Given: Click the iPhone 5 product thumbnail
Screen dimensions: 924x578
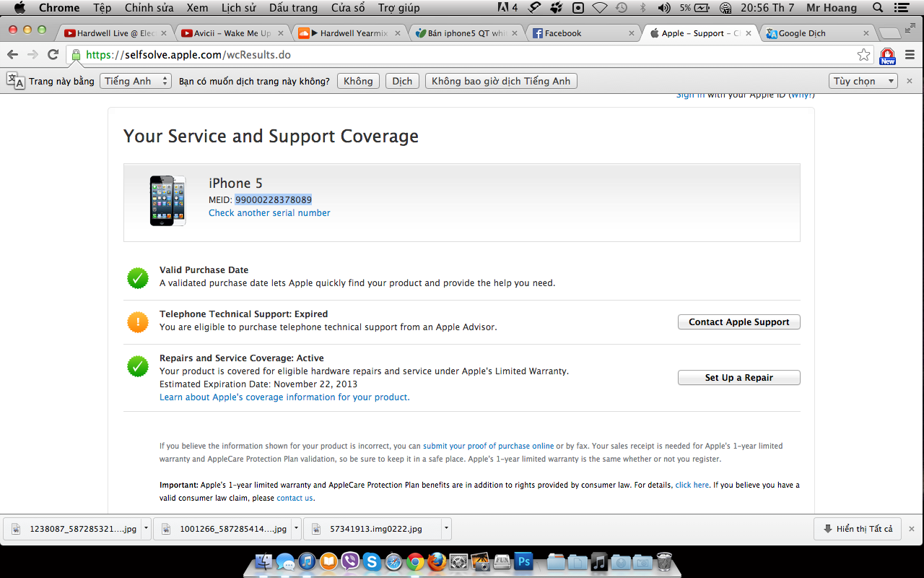Looking at the screenshot, I should (167, 200).
